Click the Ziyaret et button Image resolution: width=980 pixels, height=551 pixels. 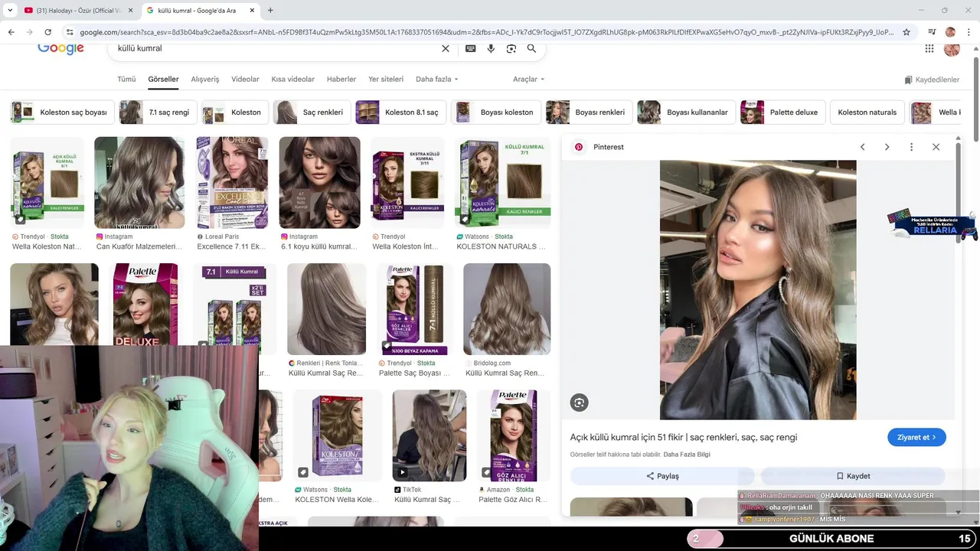(916, 437)
